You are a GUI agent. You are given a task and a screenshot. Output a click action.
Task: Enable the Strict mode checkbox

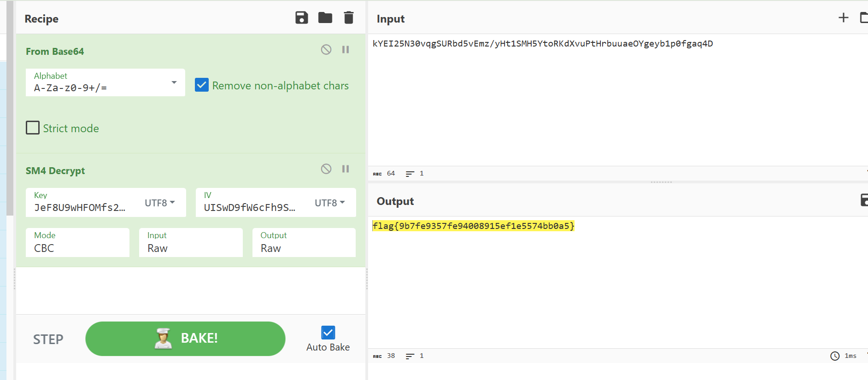click(x=33, y=128)
